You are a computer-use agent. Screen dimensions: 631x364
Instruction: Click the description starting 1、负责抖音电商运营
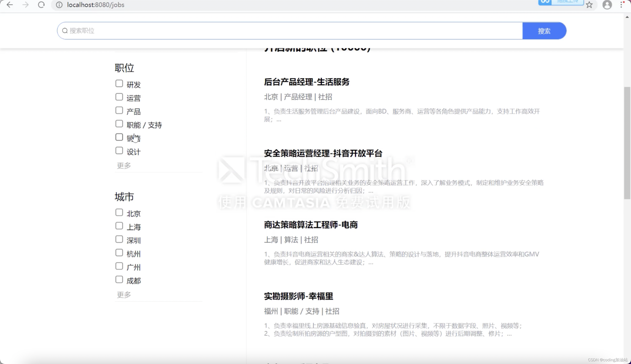(402, 258)
